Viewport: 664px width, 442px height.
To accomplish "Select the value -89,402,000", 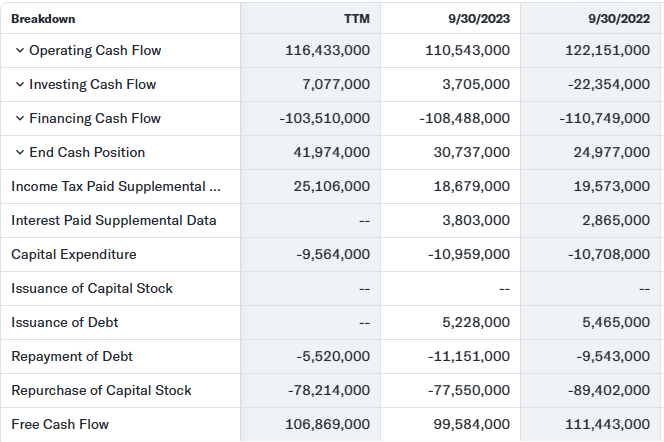I will [x=609, y=390].
